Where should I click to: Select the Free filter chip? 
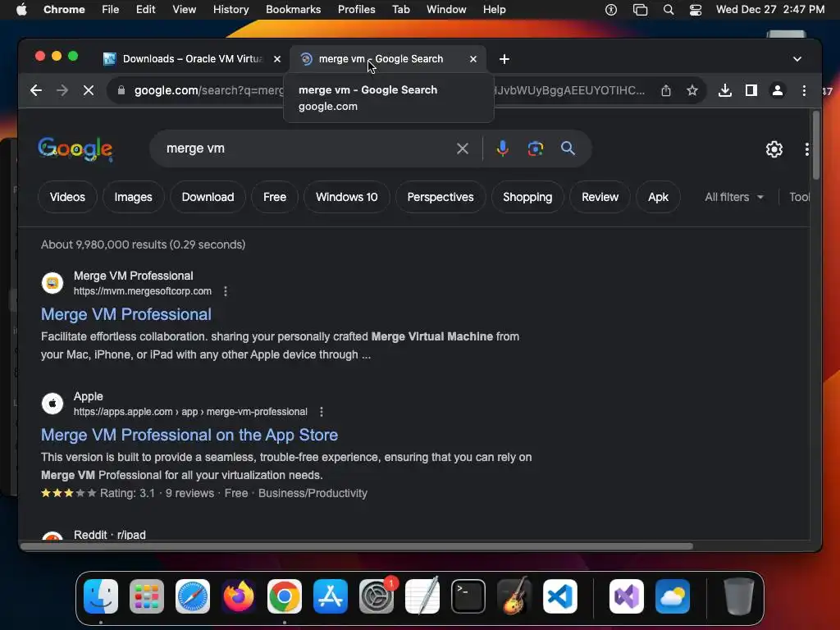(x=274, y=197)
